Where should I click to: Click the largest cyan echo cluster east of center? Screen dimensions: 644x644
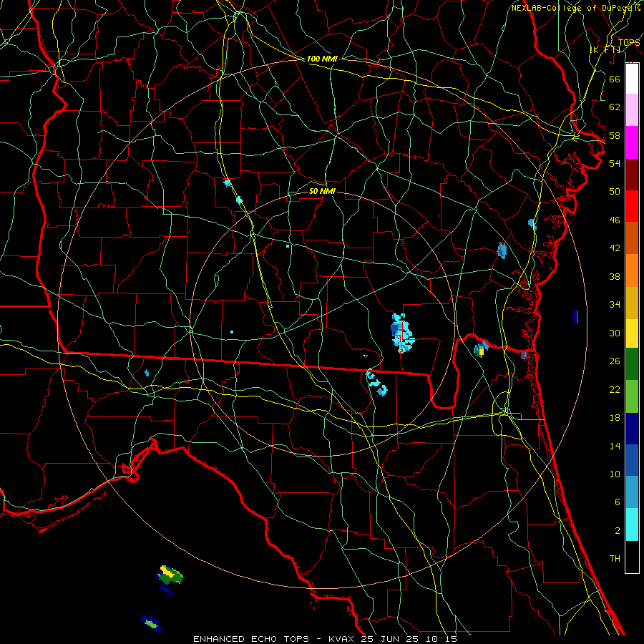pos(401,333)
